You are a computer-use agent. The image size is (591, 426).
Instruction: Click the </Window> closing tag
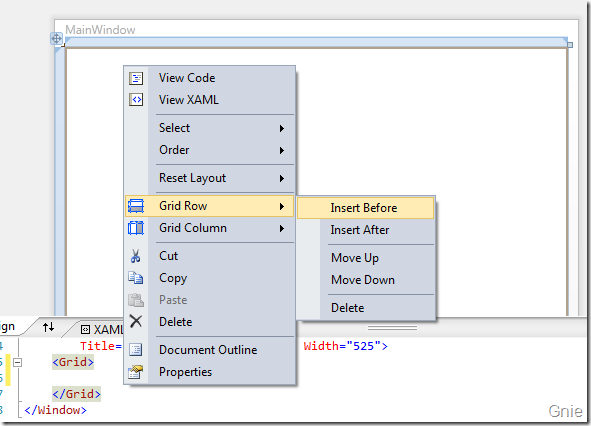coord(55,410)
